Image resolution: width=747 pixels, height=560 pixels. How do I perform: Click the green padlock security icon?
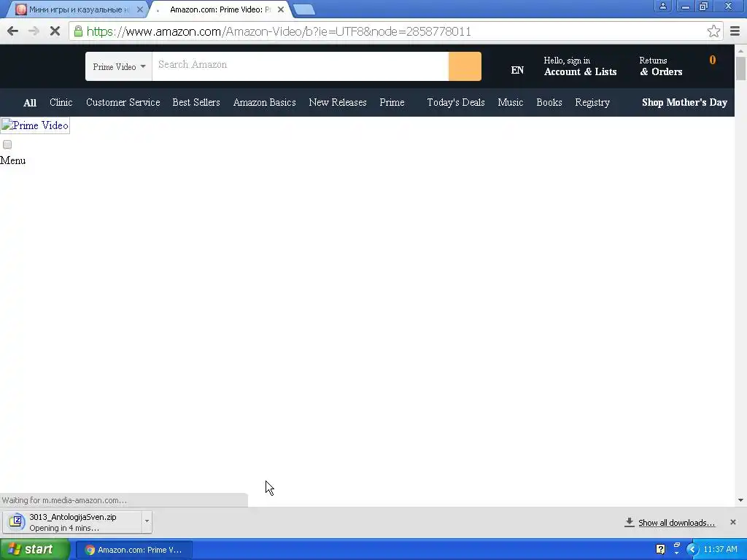pos(78,31)
